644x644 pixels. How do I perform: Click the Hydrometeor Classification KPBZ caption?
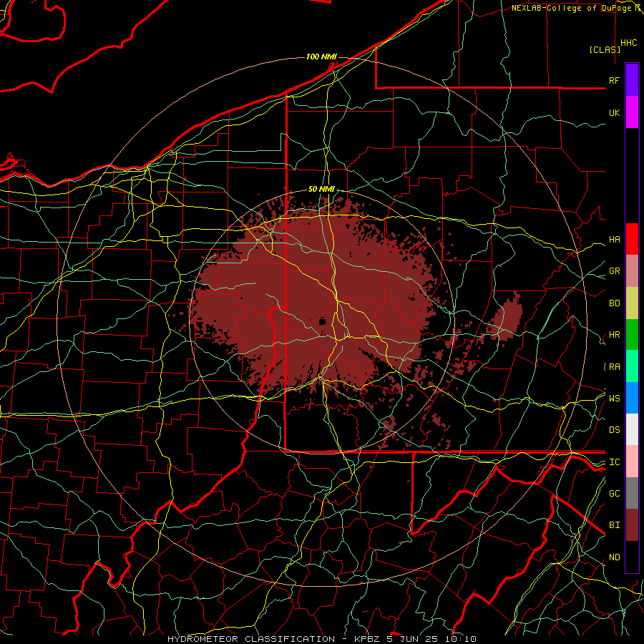(321, 639)
